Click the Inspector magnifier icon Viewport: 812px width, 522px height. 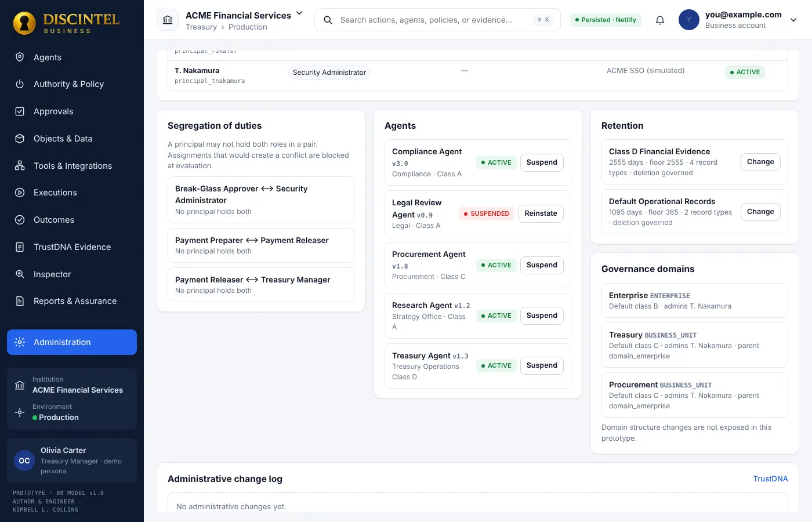pyautogui.click(x=20, y=274)
